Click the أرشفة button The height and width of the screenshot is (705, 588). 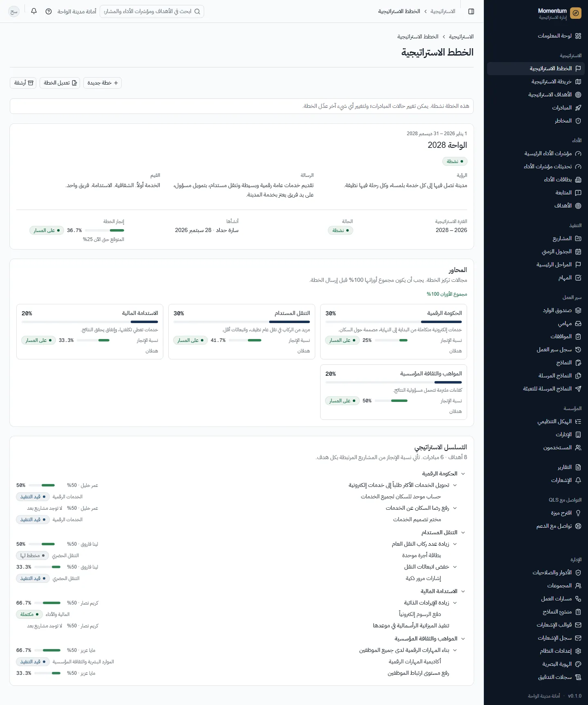coord(23,83)
